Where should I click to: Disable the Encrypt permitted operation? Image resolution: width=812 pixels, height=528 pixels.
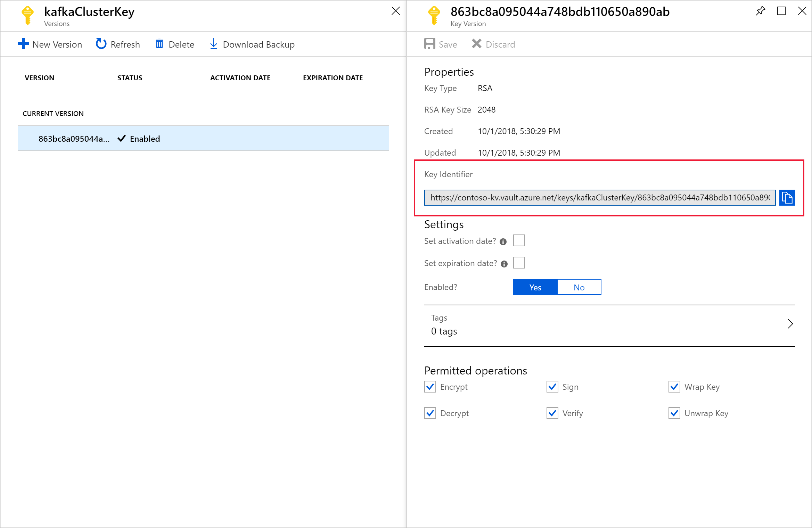430,387
